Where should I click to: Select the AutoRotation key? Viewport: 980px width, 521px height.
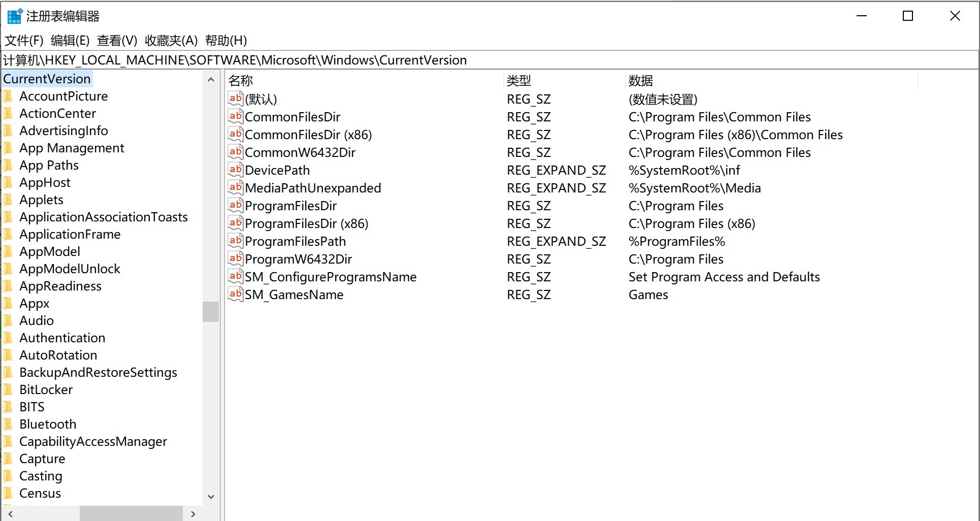(x=58, y=355)
